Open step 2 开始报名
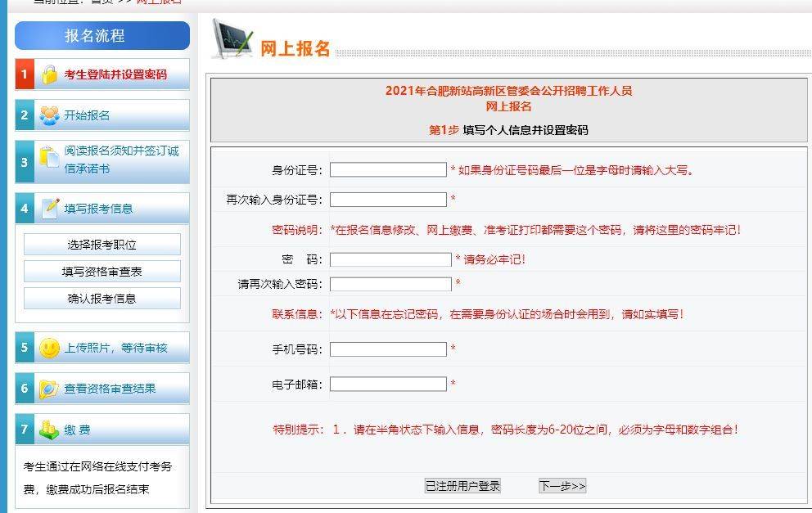The image size is (812, 513). (x=87, y=115)
